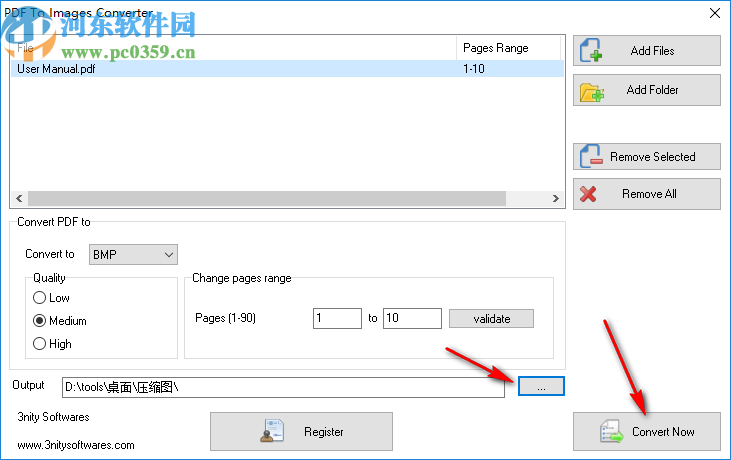Open the Convert to format dropdown
731x460 pixels.
pyautogui.click(x=133, y=254)
